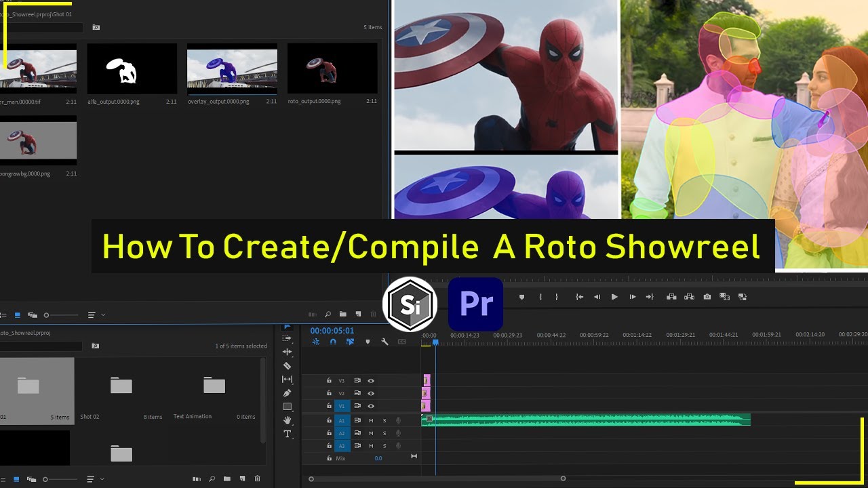This screenshot has height=488, width=868.
Task: Solo audio track A2
Action: tap(384, 433)
